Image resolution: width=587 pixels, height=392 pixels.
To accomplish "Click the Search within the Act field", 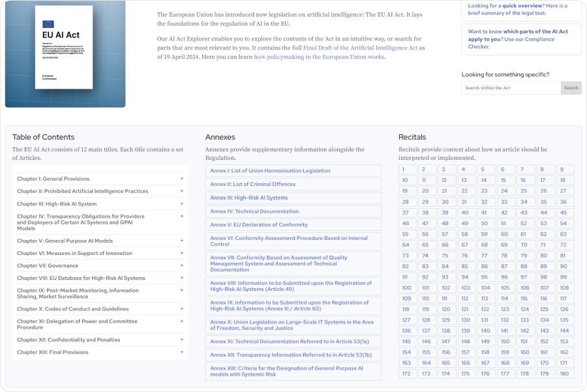I will [x=511, y=87].
